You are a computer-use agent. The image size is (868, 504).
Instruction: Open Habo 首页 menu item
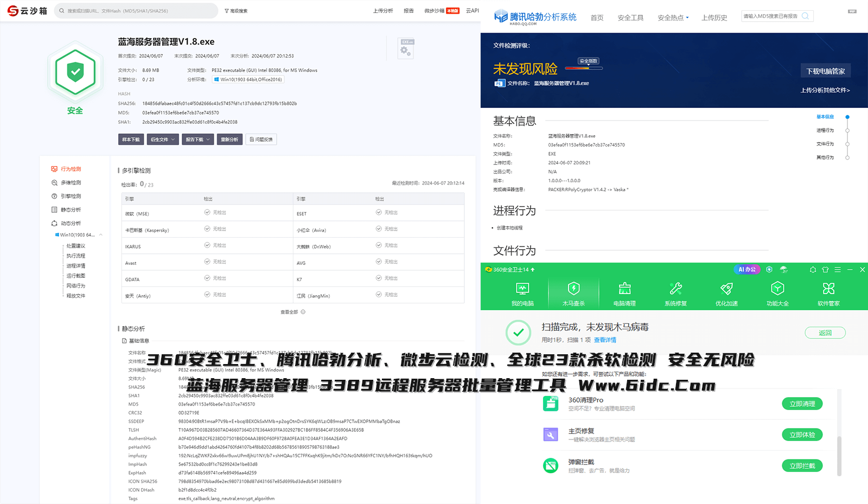(597, 18)
